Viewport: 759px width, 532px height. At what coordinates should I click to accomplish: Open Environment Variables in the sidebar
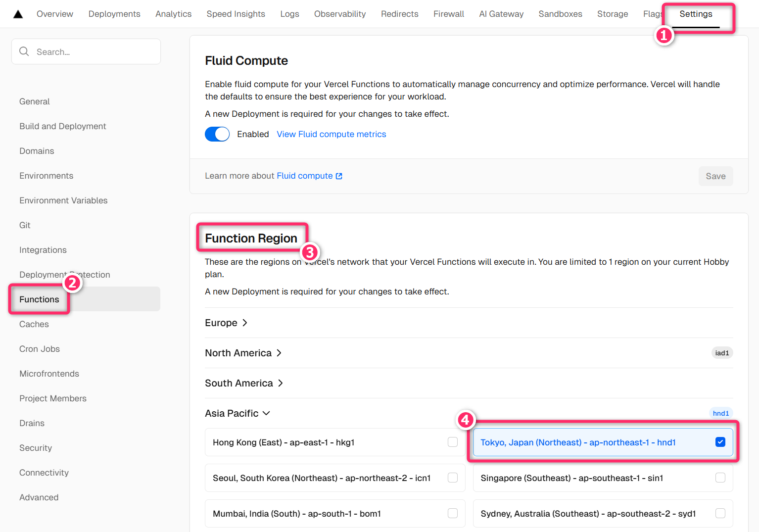[x=63, y=200]
